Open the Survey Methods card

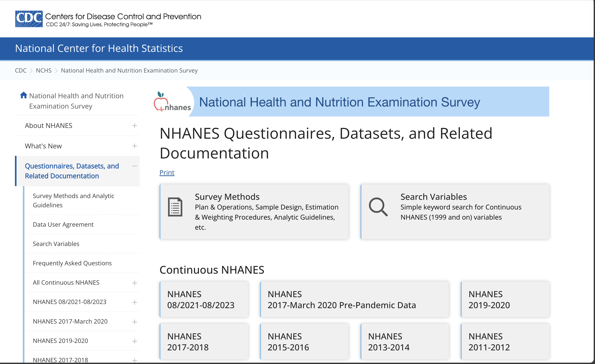(x=254, y=212)
